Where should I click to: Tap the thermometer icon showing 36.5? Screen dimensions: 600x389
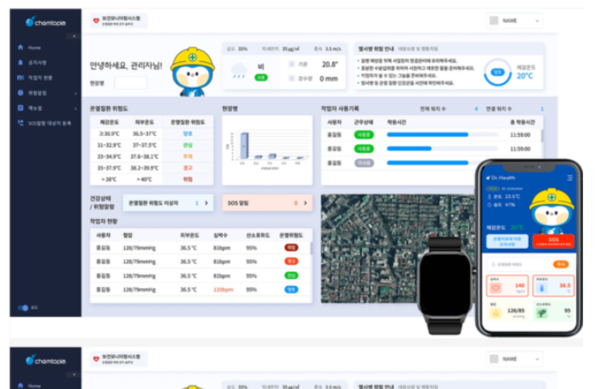(541, 287)
